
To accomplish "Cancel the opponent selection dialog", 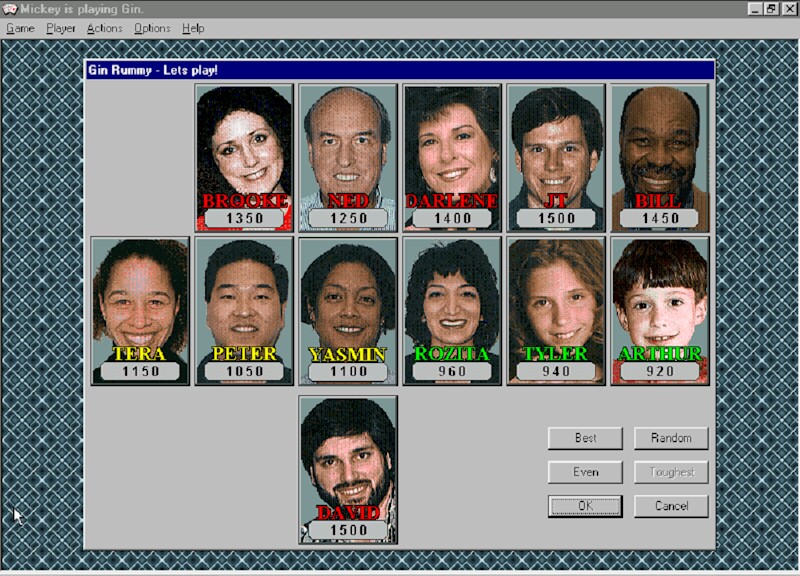I will pos(671,506).
